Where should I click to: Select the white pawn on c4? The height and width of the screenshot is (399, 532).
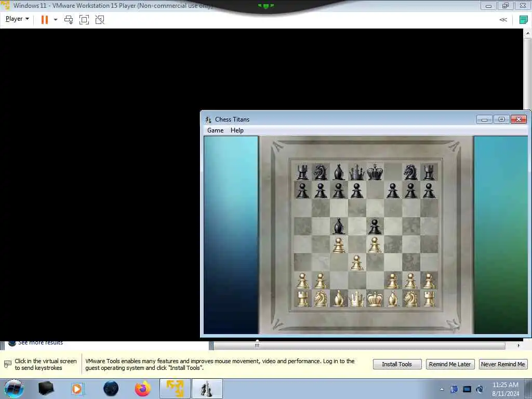click(339, 245)
